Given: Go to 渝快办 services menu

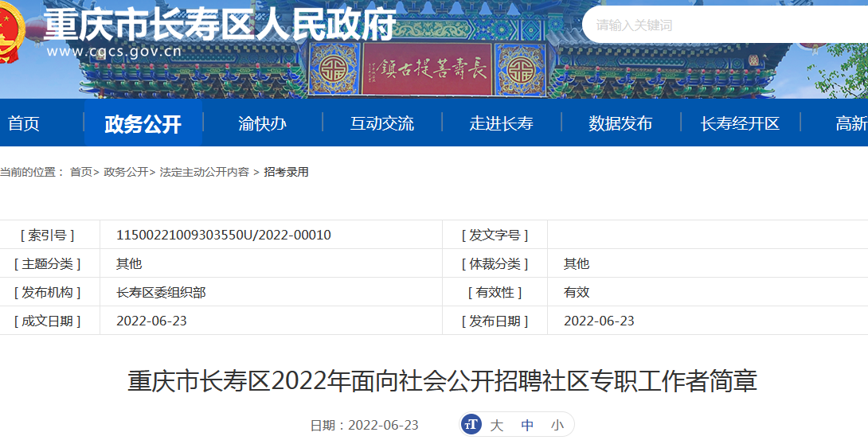Looking at the screenshot, I should (262, 123).
